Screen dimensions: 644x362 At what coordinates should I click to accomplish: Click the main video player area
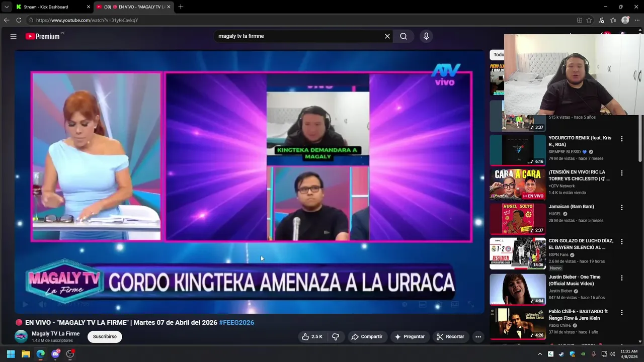[250, 182]
